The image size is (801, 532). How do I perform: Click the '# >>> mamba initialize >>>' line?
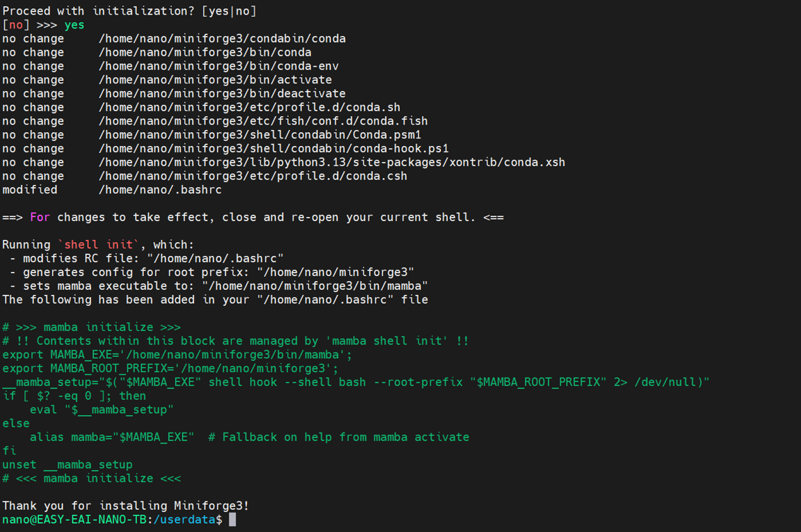[x=92, y=327]
